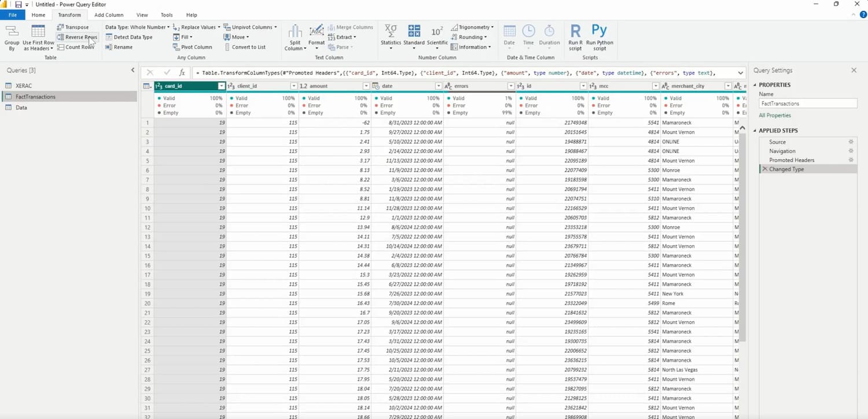The image size is (868, 419).
Task: Click Convert to List
Action: pyautogui.click(x=245, y=47)
